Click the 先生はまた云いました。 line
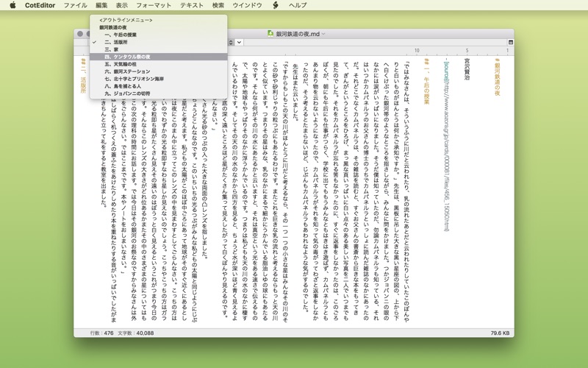Screen dimensions: 588x368 pos(295,91)
